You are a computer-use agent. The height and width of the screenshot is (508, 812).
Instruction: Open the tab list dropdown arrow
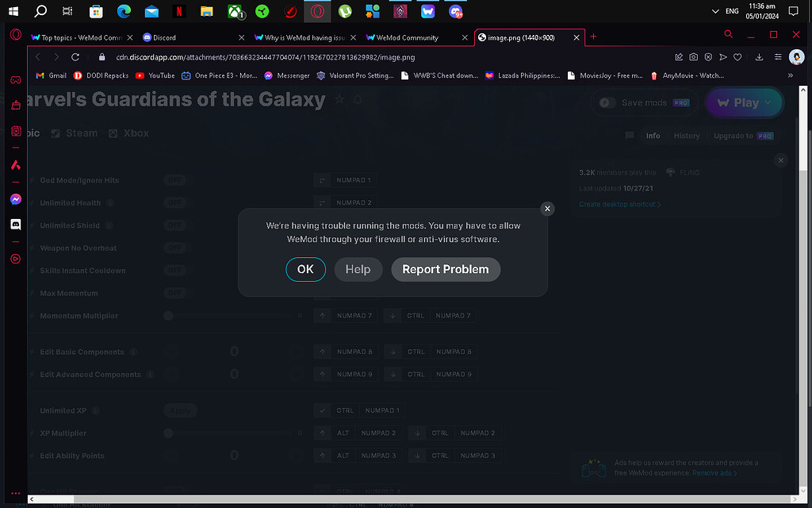[x=715, y=11]
